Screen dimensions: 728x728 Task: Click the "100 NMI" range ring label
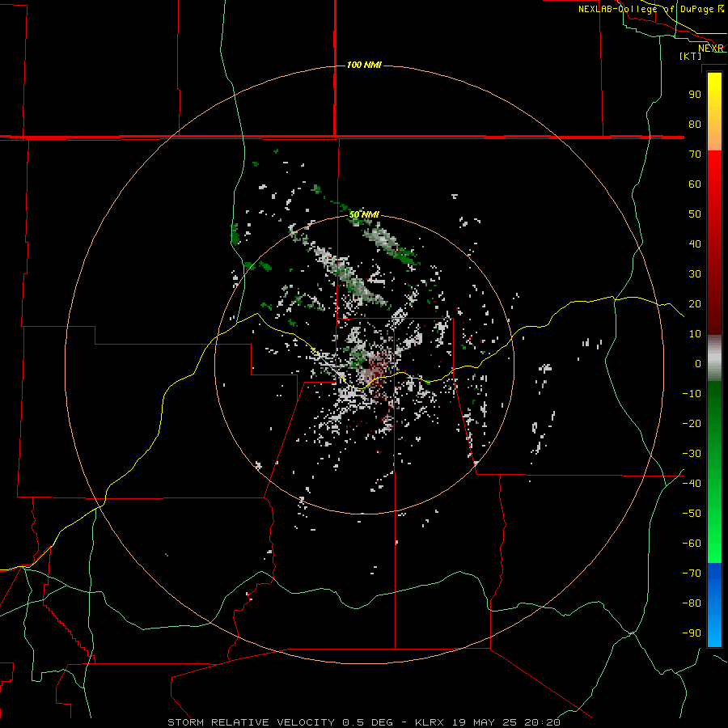(x=364, y=65)
